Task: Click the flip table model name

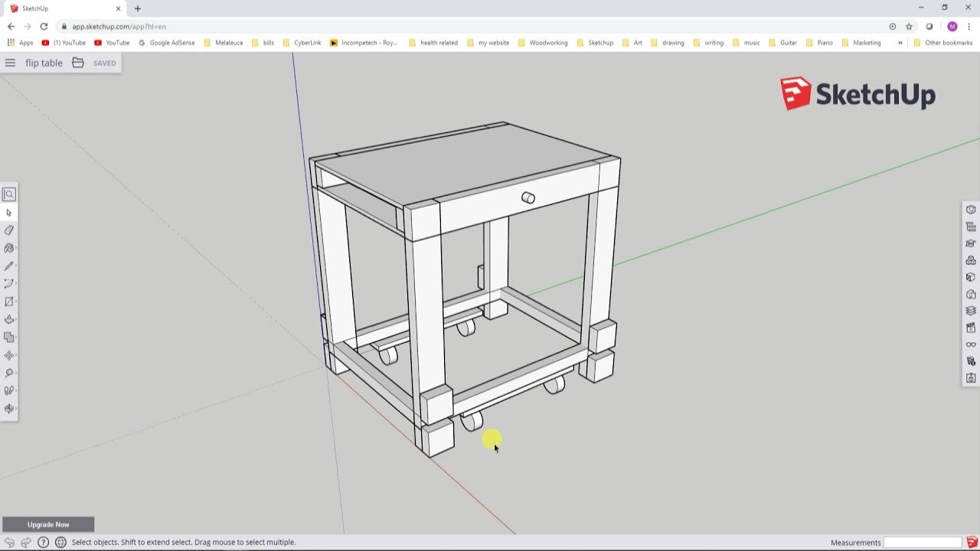Action: [44, 63]
